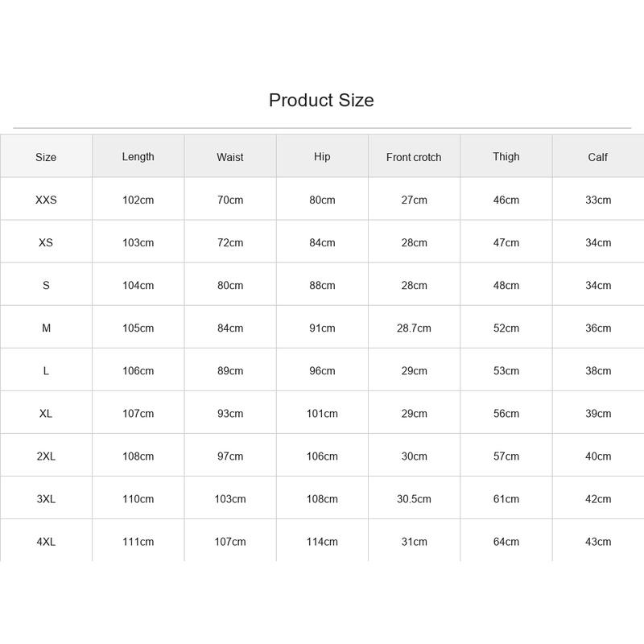Screen dimensions: 644x644
Task: Select the M size row label
Action: point(46,328)
